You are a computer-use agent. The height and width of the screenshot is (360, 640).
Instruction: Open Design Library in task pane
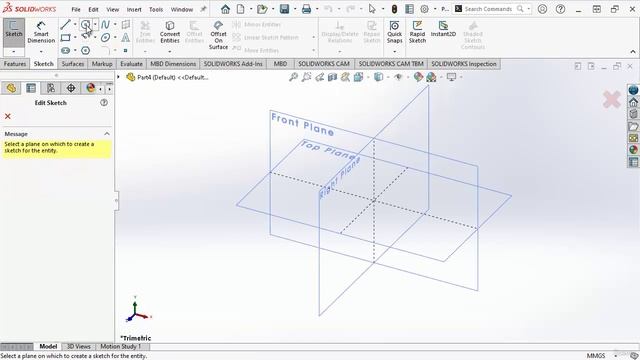633,114
